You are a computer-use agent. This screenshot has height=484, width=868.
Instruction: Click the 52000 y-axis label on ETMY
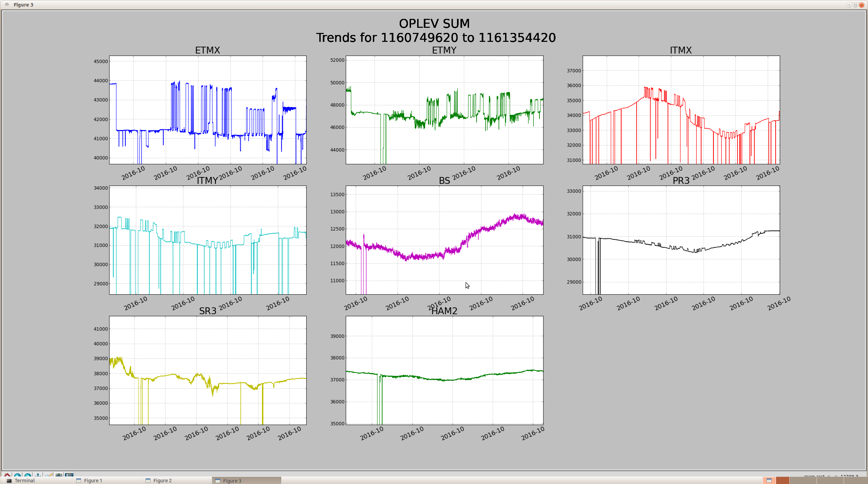[337, 60]
